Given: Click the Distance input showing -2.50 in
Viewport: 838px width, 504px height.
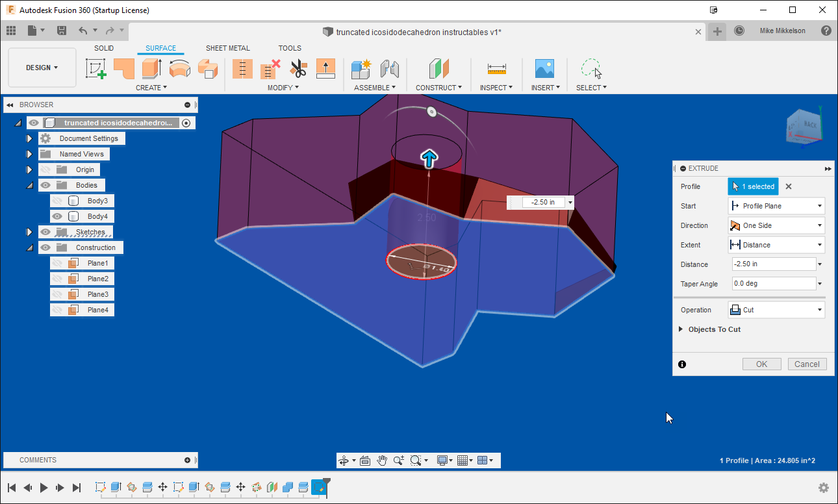Looking at the screenshot, I should [774, 264].
